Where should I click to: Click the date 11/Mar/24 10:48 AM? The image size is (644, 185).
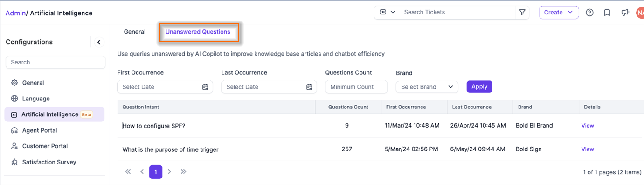tap(412, 126)
